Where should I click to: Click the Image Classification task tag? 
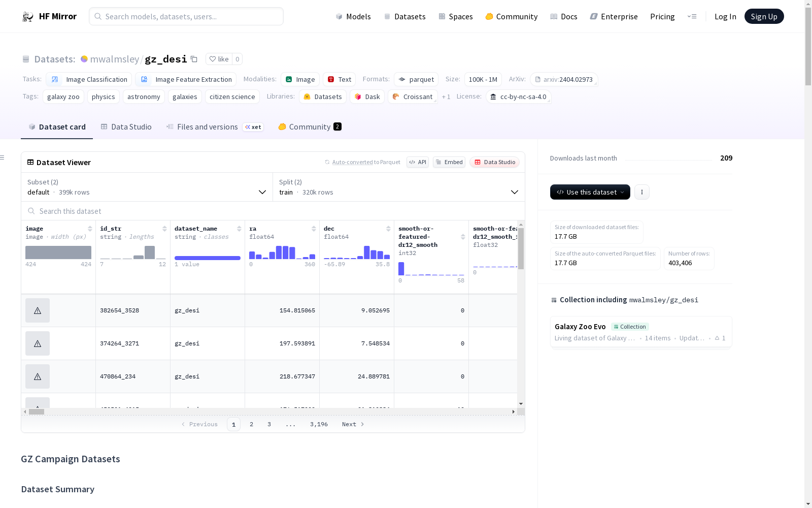(89, 79)
